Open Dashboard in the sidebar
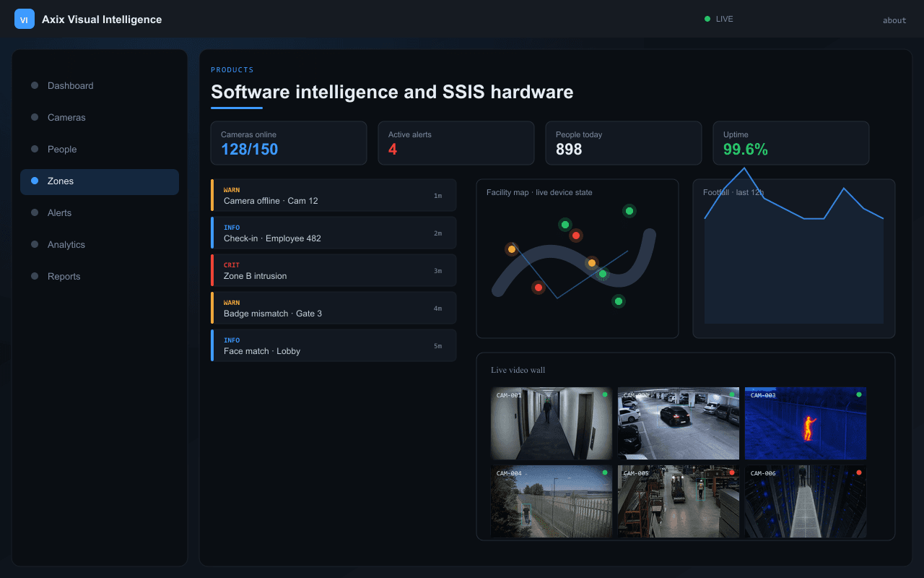Image resolution: width=924 pixels, height=578 pixels. click(x=100, y=85)
